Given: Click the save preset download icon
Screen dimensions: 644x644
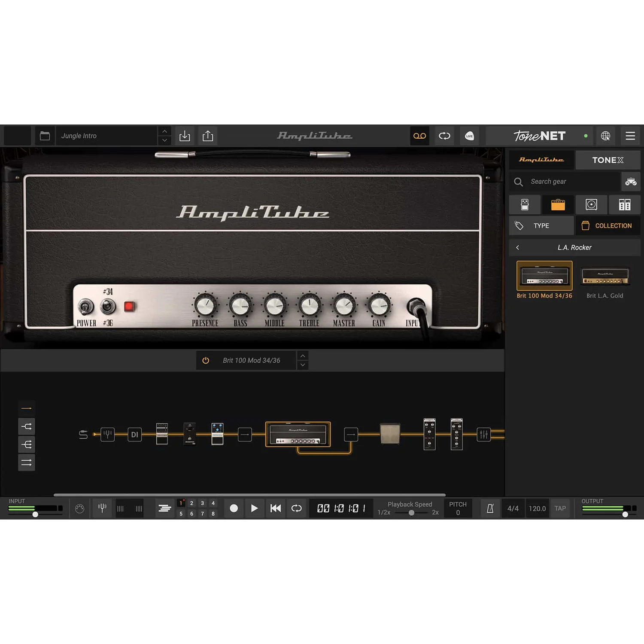Looking at the screenshot, I should pyautogui.click(x=185, y=136).
